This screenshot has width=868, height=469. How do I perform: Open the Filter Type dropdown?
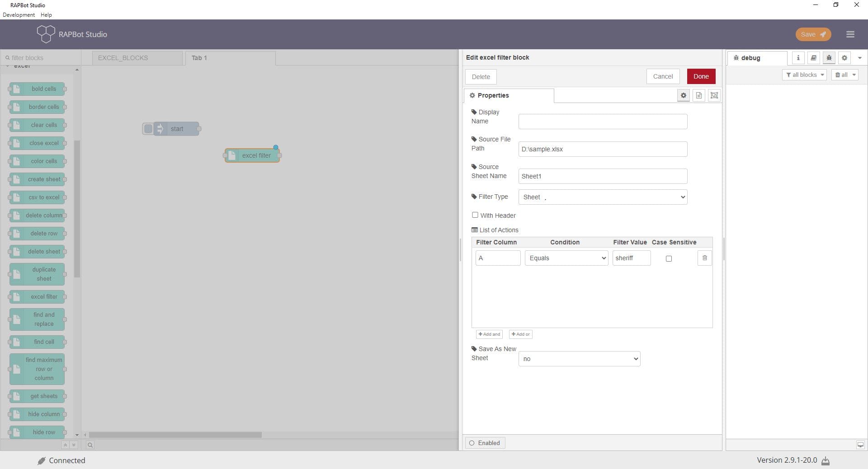(603, 197)
